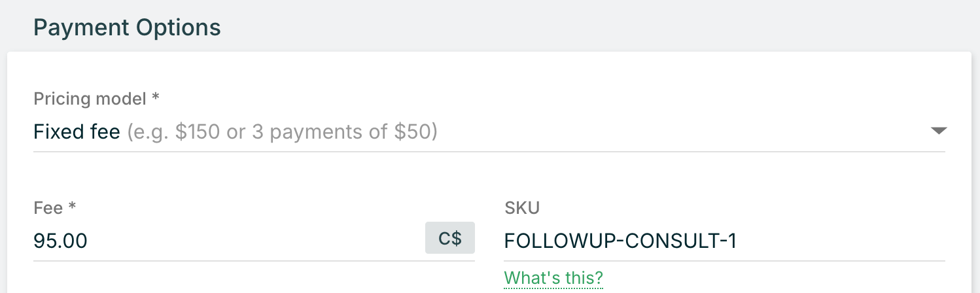Click the required asterisk beside Pricing model
The height and width of the screenshot is (293, 980).
[155, 98]
